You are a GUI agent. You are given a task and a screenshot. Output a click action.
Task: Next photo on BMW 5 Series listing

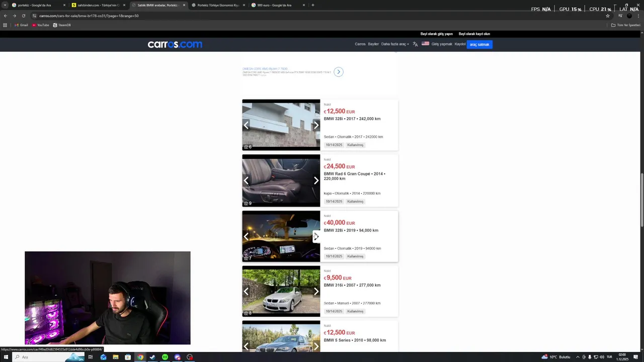pyautogui.click(x=316, y=346)
